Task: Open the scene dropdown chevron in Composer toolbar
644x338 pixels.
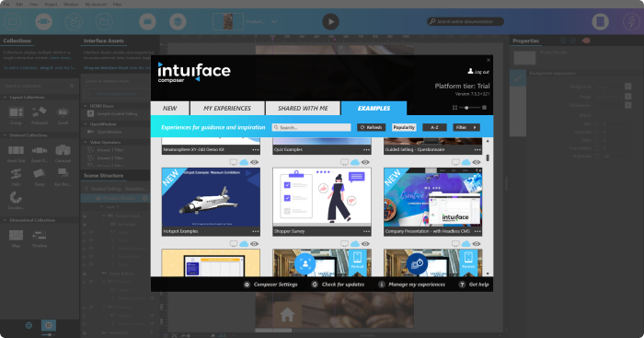Action: pos(274,21)
